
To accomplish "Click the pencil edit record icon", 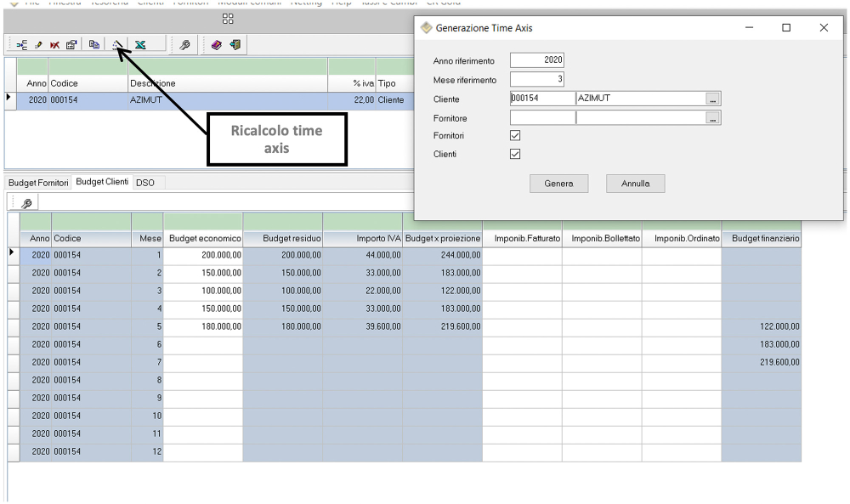I will 38,45.
